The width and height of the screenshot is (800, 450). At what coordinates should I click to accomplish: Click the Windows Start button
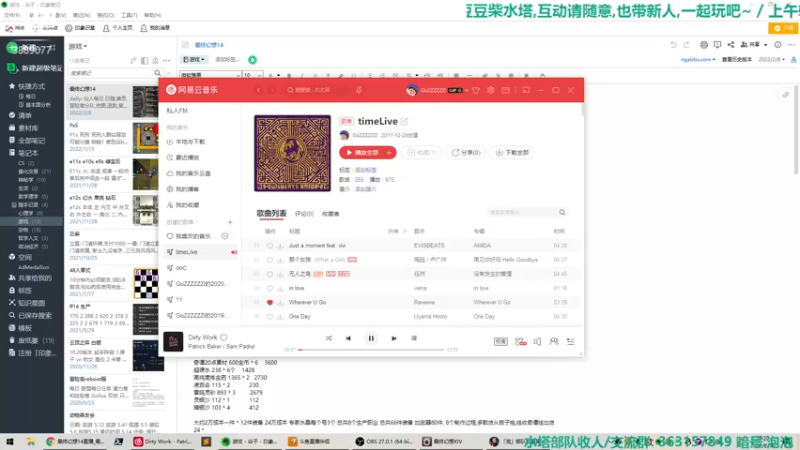[x=10, y=441]
